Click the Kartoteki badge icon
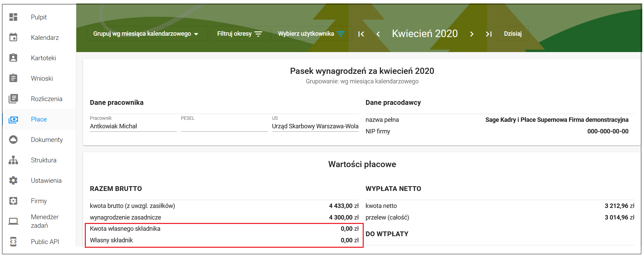Image resolution: width=644 pixels, height=259 pixels. 13,58
